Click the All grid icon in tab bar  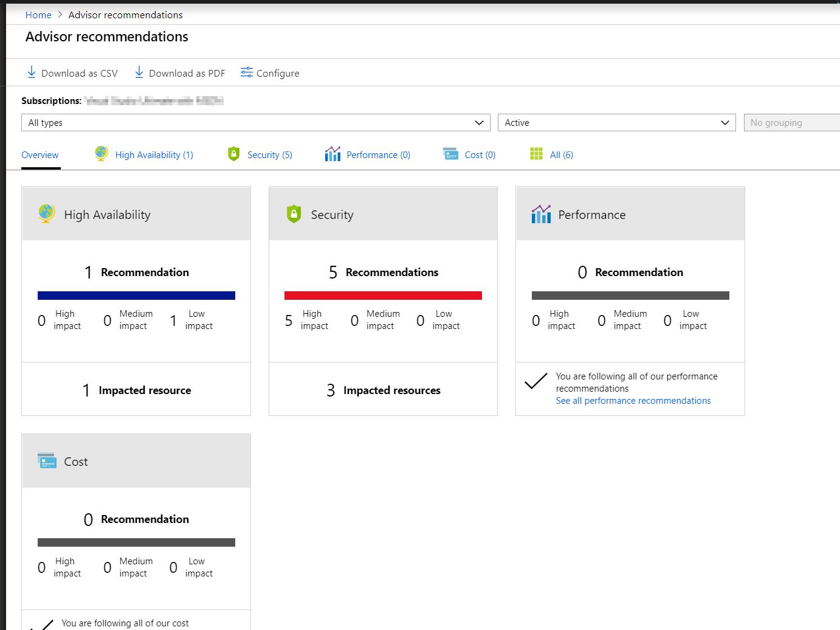coord(536,154)
